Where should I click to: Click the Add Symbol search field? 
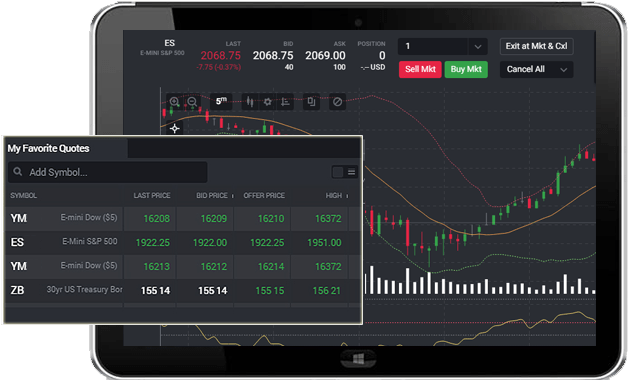pos(107,172)
